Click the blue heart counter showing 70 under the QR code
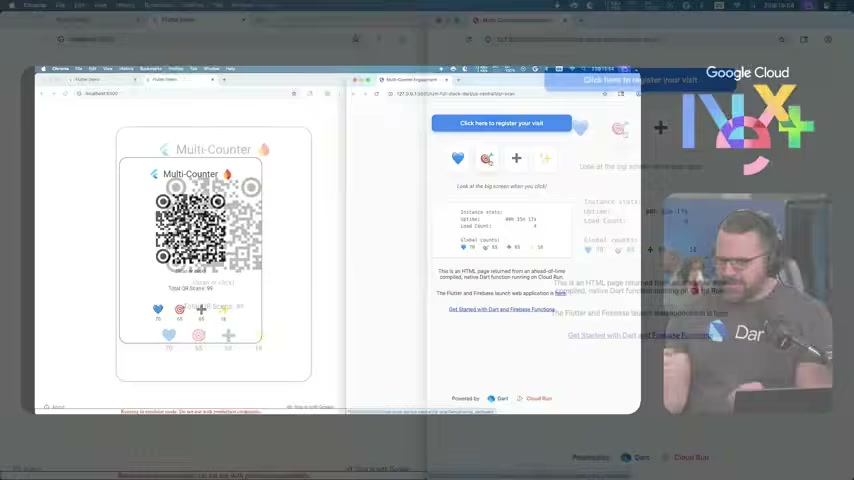This screenshot has height=480, width=854. pyautogui.click(x=158, y=312)
